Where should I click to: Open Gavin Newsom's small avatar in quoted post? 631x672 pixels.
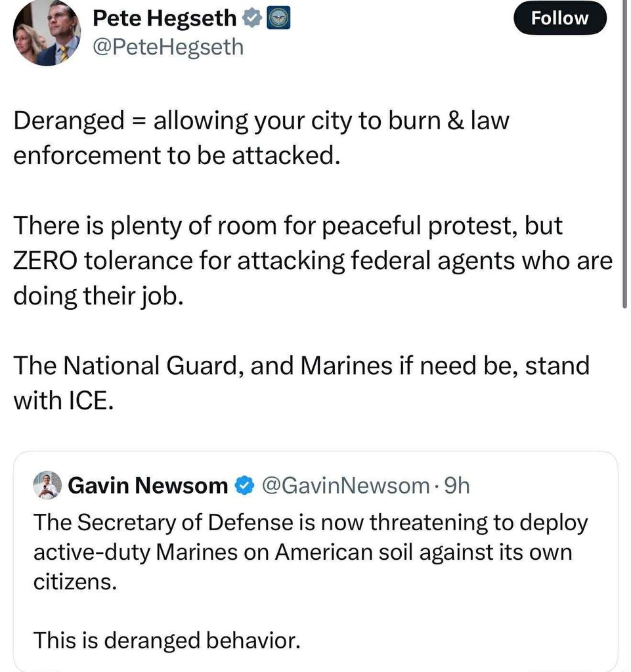(x=47, y=486)
